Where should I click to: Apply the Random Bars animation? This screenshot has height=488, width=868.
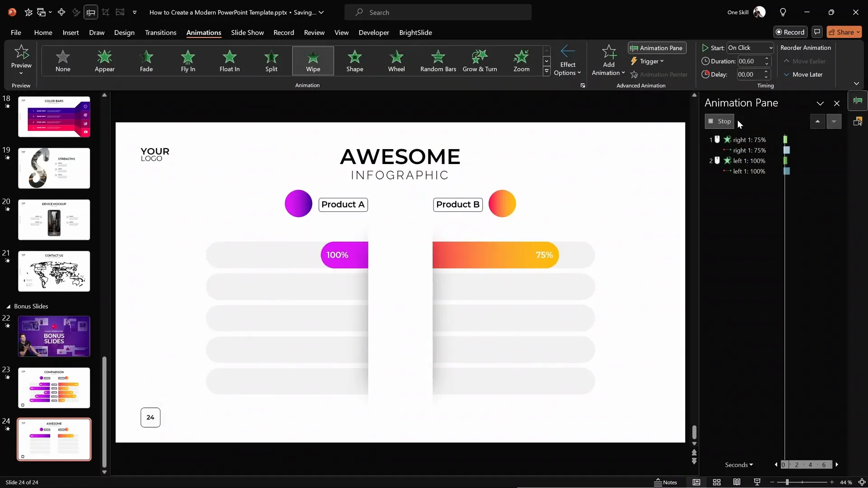(x=438, y=61)
